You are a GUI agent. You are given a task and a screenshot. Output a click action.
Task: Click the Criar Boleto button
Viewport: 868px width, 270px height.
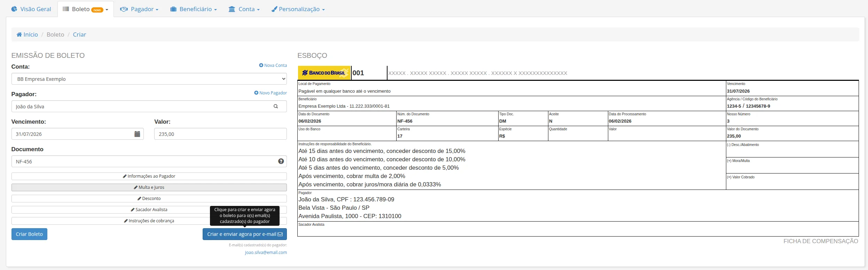coord(29,234)
